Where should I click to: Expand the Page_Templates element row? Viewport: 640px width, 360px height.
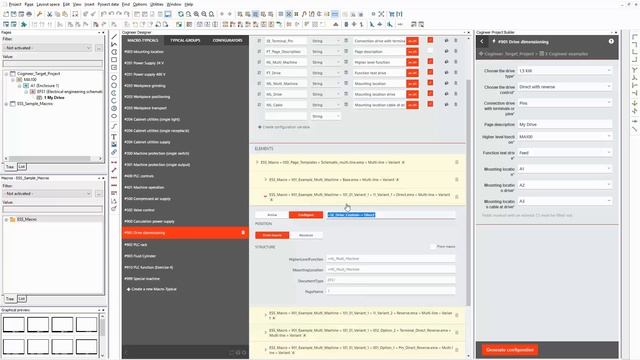click(257, 162)
